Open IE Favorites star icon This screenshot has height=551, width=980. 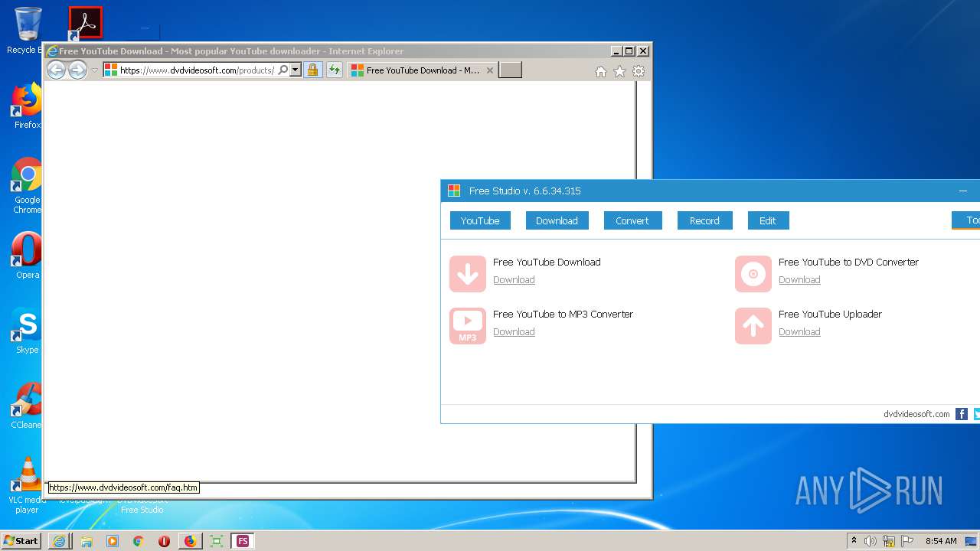tap(619, 71)
